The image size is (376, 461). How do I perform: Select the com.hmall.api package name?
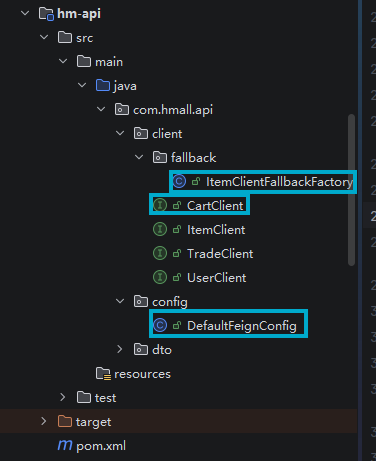click(x=173, y=110)
